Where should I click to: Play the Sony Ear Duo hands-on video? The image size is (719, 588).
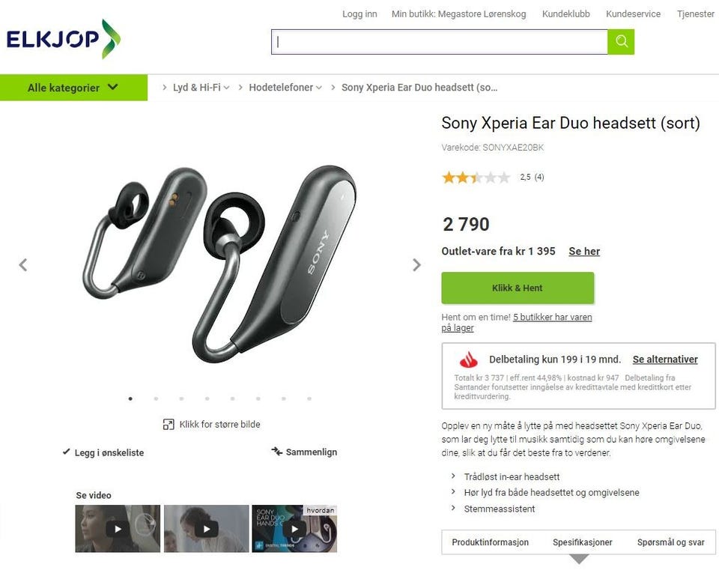(x=294, y=528)
